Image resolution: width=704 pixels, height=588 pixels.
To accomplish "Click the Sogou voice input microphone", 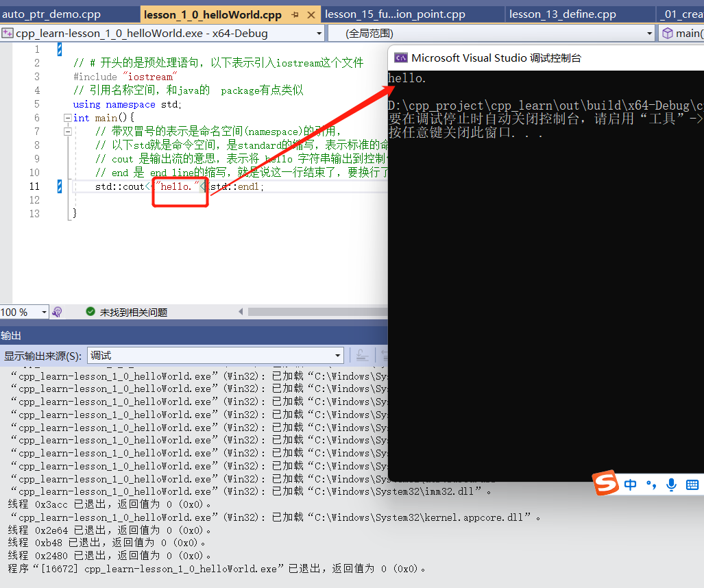I will tap(671, 485).
